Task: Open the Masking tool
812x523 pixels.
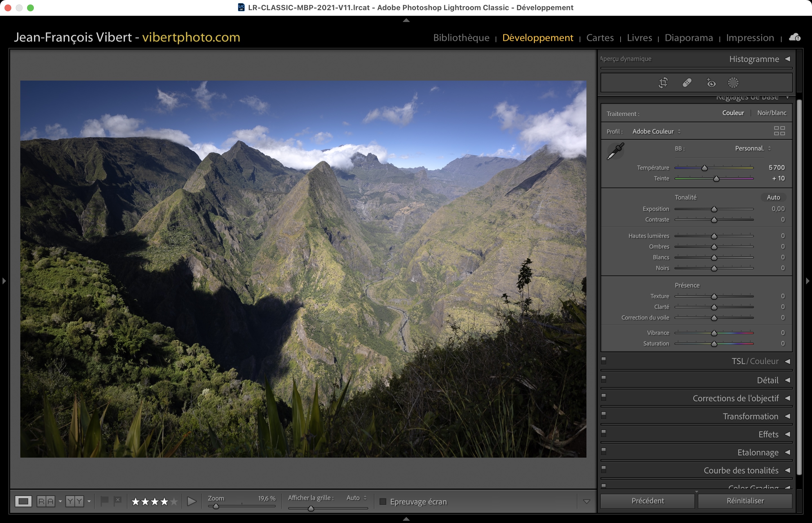Action: click(733, 83)
